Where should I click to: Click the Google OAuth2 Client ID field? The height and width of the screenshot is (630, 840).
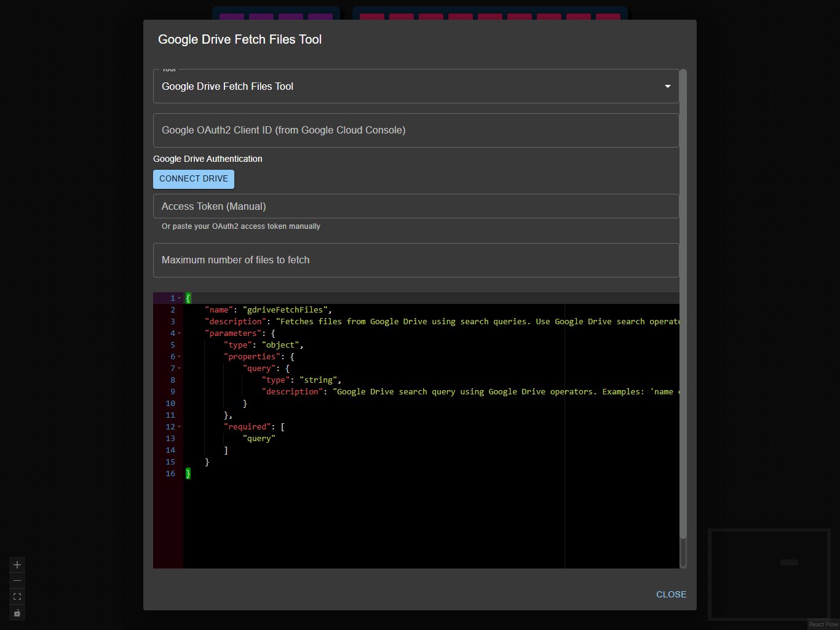[416, 130]
